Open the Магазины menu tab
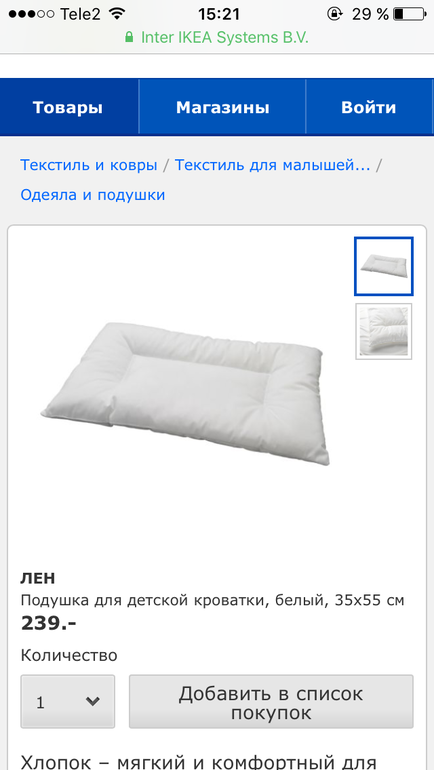Screen dimensions: 434x770 pos(222,107)
